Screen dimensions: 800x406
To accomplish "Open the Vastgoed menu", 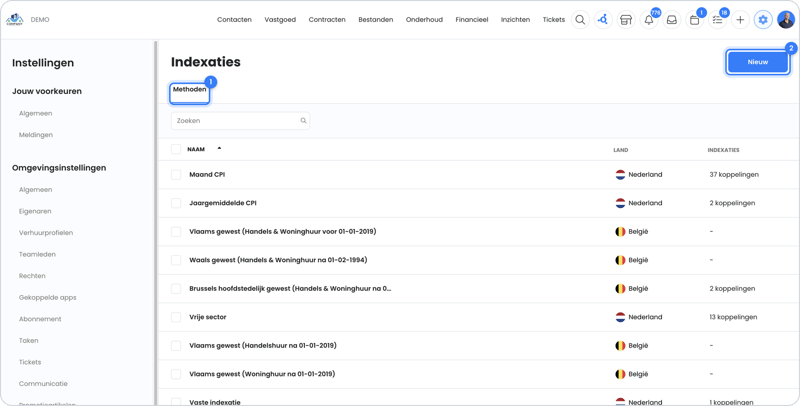I will point(280,20).
